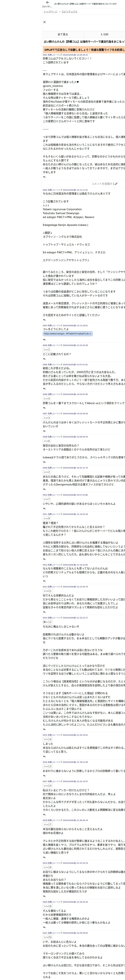The height and width of the screenshot is (980, 125).
Task: Reply to post 0007 via arrow icon
Action: [x=44, y=431]
